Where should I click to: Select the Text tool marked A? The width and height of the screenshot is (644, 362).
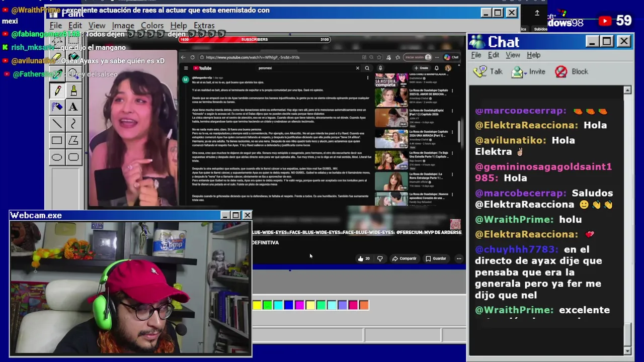pyautogui.click(x=73, y=107)
